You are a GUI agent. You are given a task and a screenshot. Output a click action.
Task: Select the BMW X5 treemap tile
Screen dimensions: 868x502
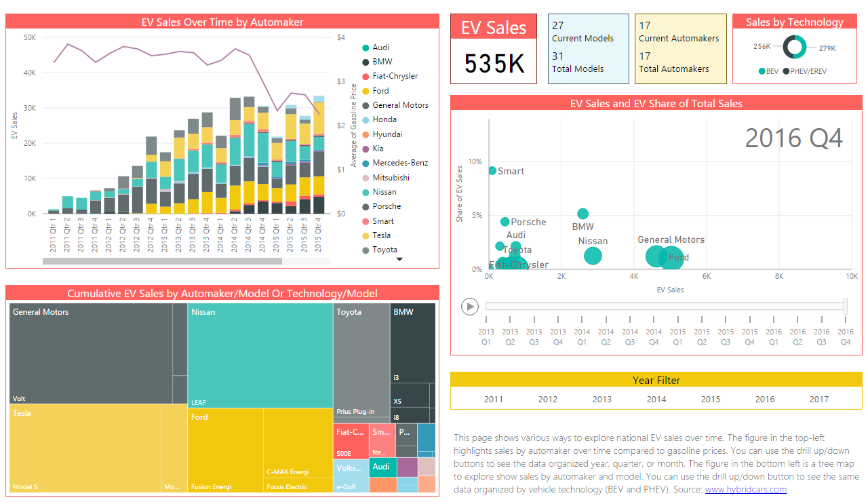pos(410,395)
